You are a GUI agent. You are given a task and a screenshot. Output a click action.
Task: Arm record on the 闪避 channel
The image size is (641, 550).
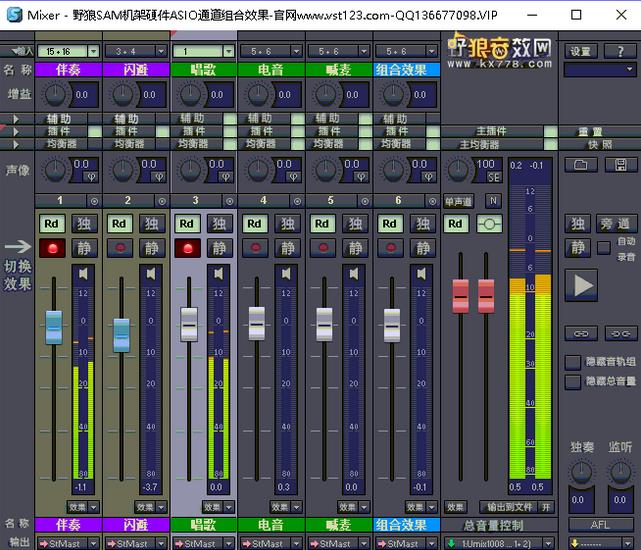(x=120, y=248)
